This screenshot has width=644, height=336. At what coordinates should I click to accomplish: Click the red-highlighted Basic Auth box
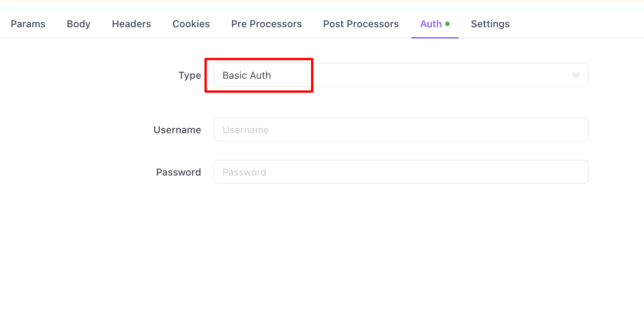(x=259, y=75)
